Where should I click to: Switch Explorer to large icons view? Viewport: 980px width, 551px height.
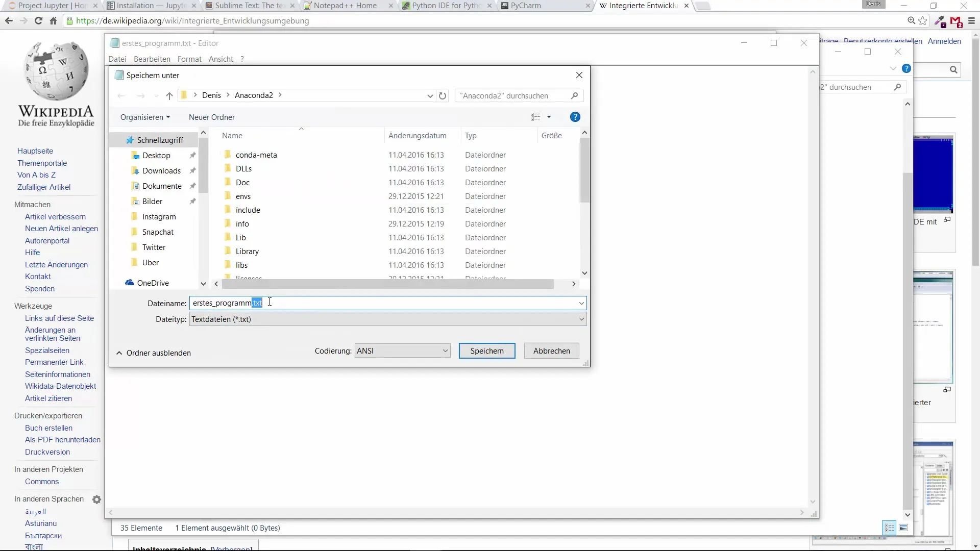click(903, 528)
